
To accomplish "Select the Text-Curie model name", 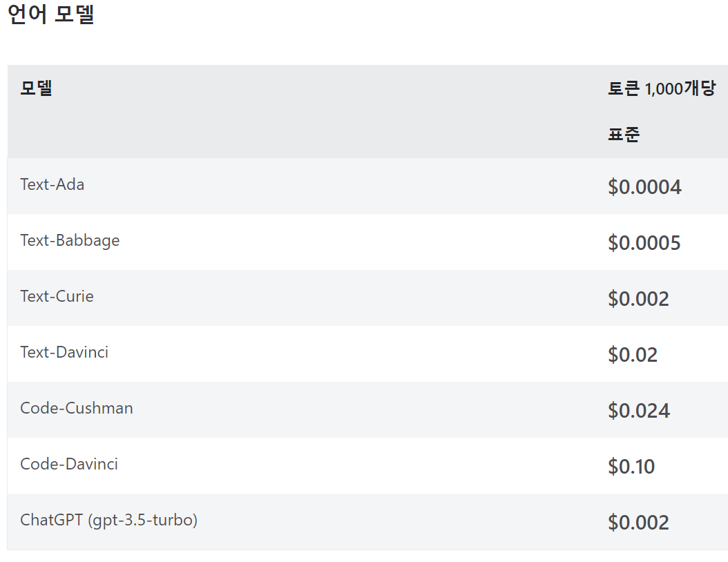I will click(57, 296).
